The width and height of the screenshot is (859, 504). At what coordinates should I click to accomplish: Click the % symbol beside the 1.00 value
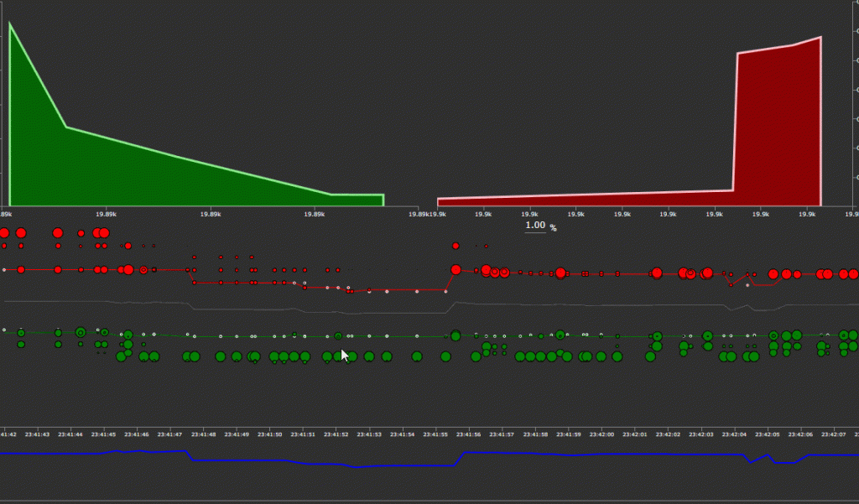point(552,225)
